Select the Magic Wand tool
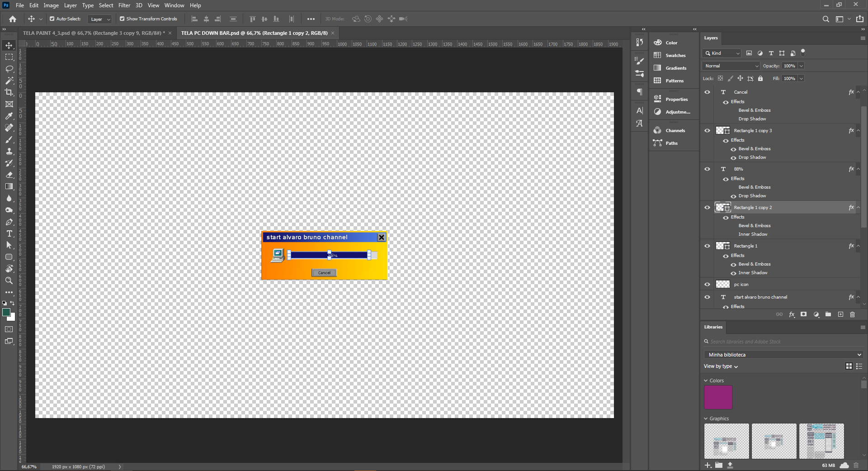Image resolution: width=868 pixels, height=471 pixels. [9, 81]
